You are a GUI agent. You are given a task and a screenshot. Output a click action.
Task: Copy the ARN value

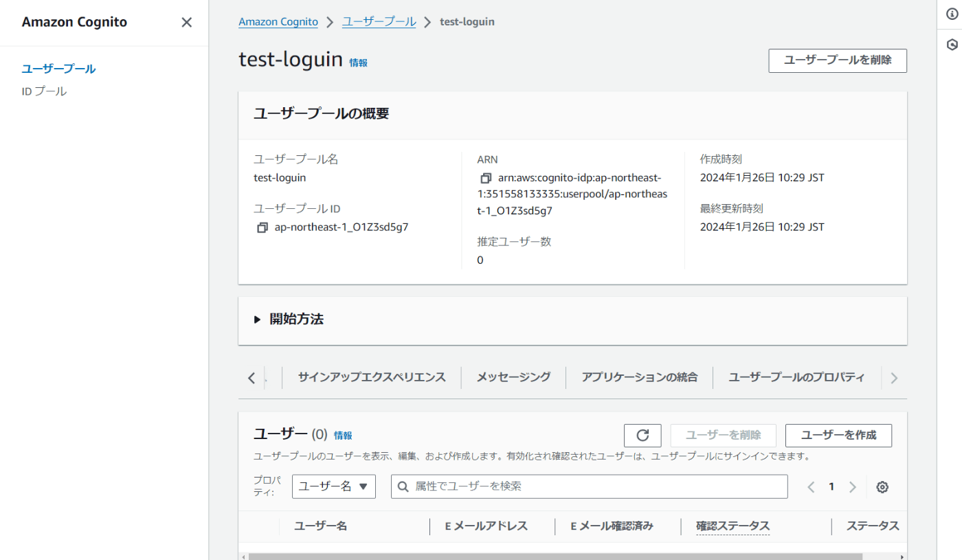[486, 178]
